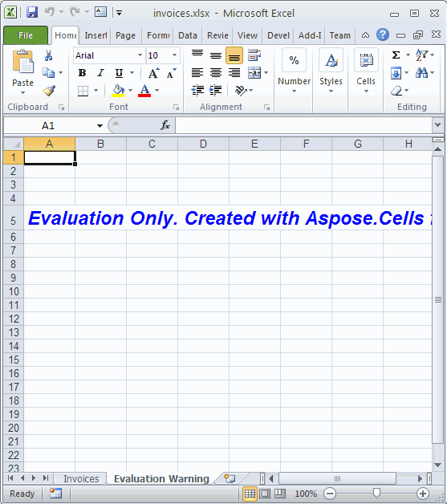Click the Find and Select binoculars icon

pos(421,73)
